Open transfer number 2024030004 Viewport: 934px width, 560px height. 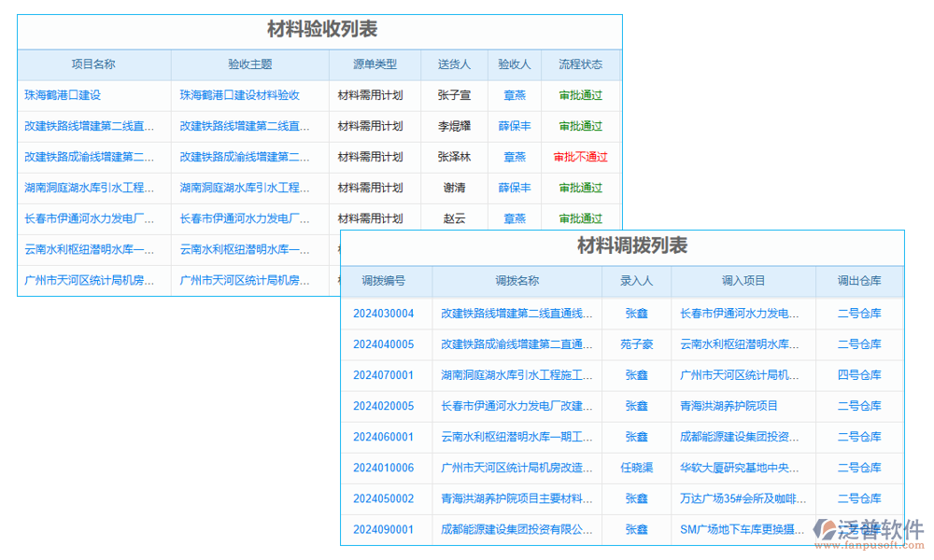coord(387,313)
